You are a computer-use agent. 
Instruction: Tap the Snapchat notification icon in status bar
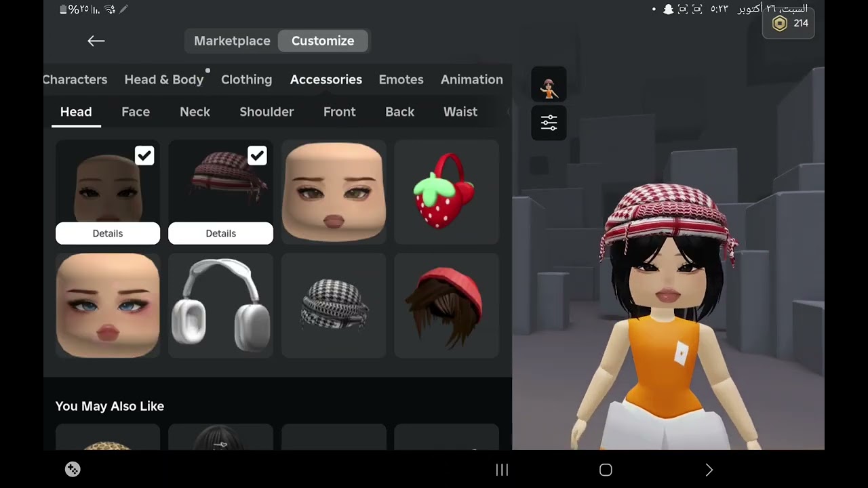click(x=668, y=9)
